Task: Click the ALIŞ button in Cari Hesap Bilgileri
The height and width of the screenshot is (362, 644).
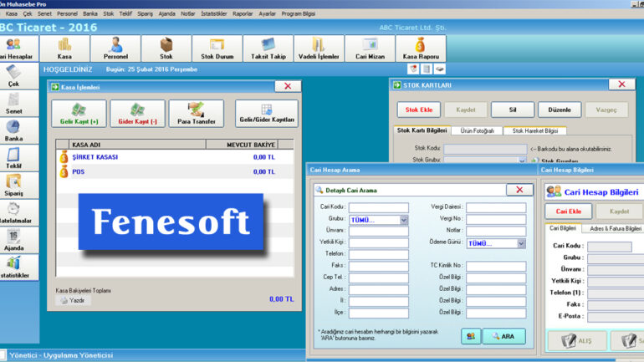Action: click(x=577, y=340)
